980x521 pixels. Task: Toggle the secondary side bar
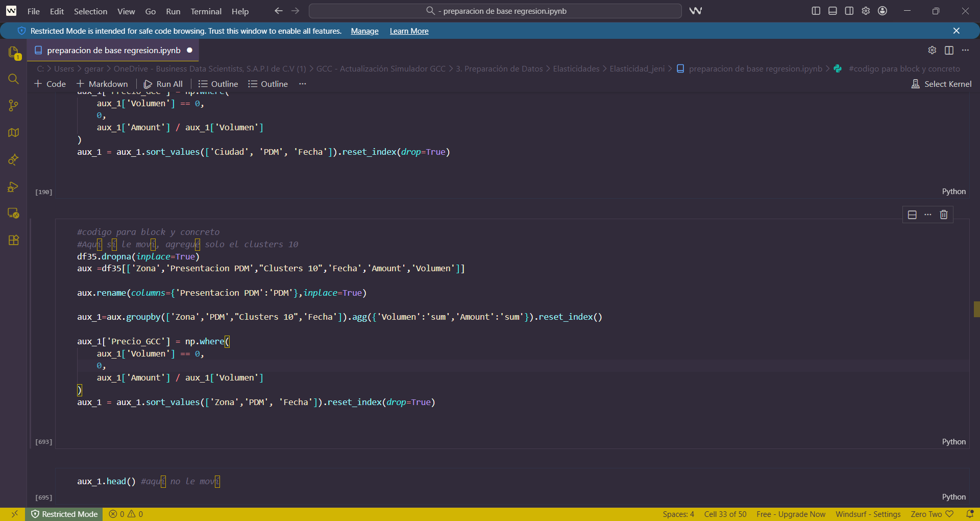[x=849, y=11]
